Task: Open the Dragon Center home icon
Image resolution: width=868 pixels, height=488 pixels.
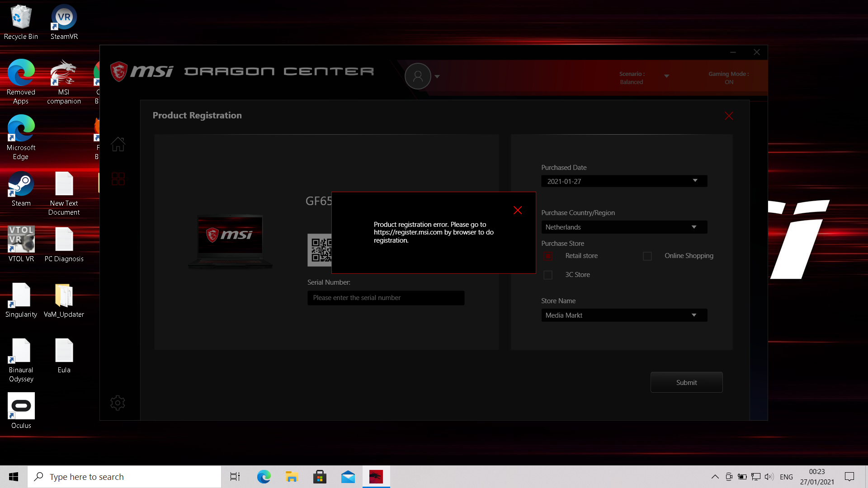Action: 118,144
